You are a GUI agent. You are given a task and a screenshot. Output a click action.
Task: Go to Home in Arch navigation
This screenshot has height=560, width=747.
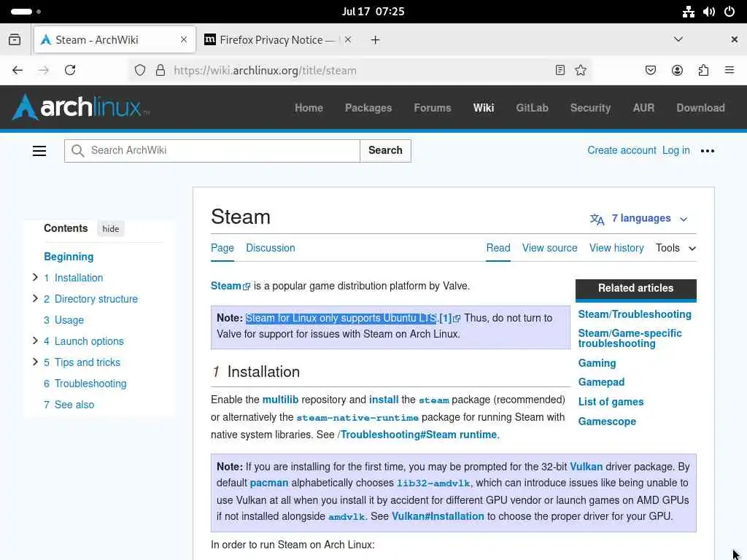tap(309, 108)
